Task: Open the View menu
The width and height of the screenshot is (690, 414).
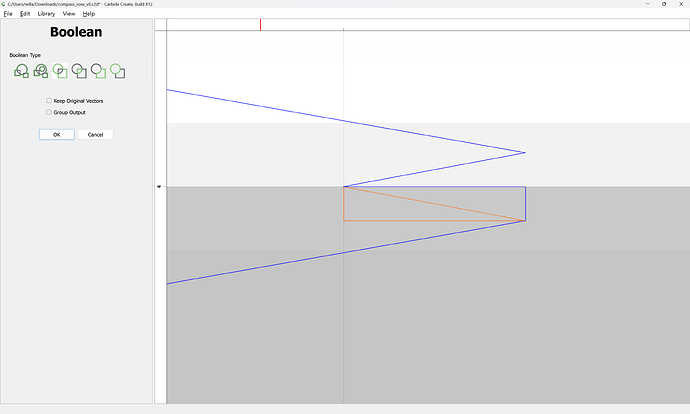Action: tap(68, 14)
